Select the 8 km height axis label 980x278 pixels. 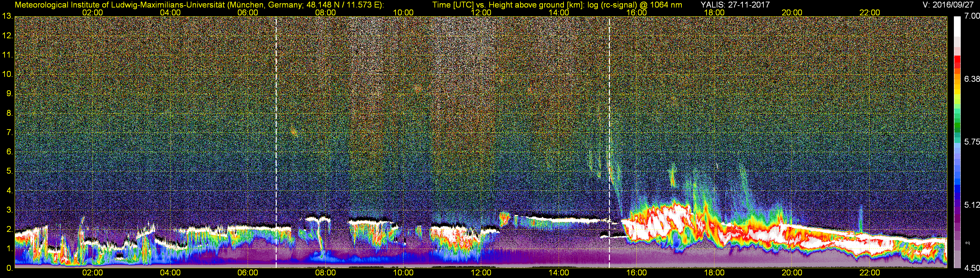point(9,113)
